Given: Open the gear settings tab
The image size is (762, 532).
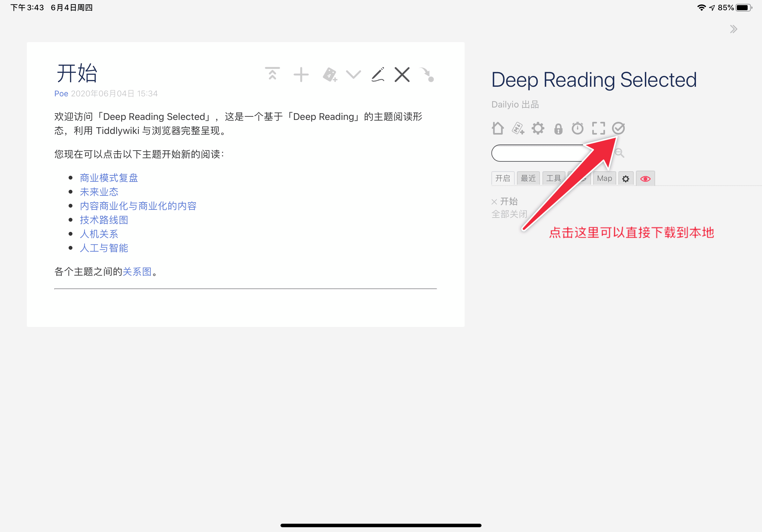Looking at the screenshot, I should click(626, 179).
